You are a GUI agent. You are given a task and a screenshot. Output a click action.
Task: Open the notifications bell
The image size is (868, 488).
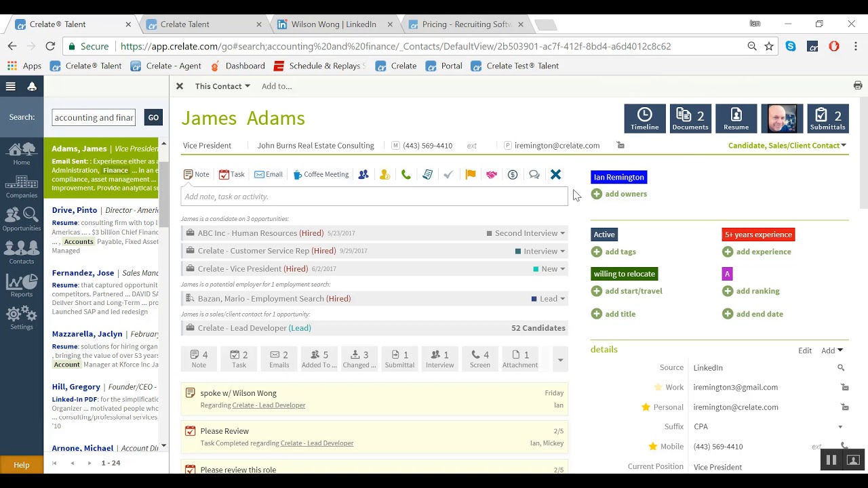pyautogui.click(x=32, y=86)
